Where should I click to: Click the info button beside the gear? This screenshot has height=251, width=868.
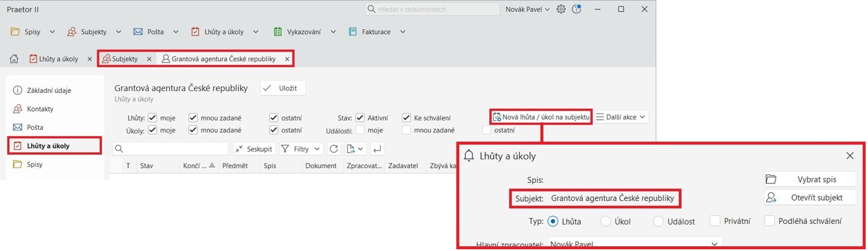pos(577,9)
